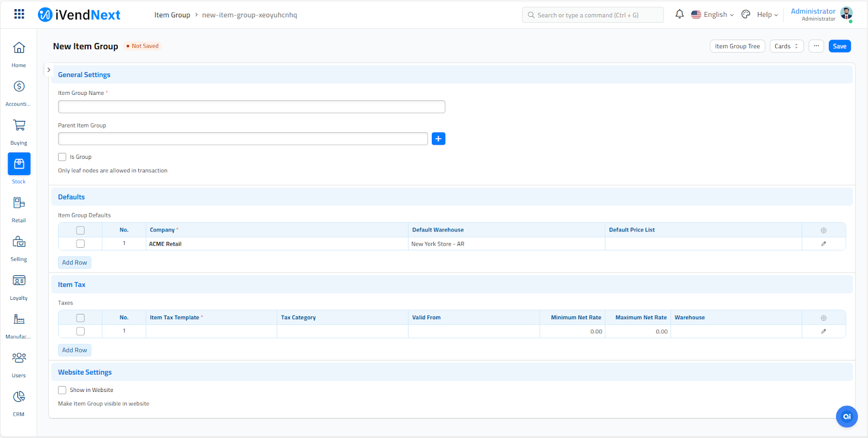Open the English language dropdown
Screen dimensions: 868x438
(x=712, y=15)
